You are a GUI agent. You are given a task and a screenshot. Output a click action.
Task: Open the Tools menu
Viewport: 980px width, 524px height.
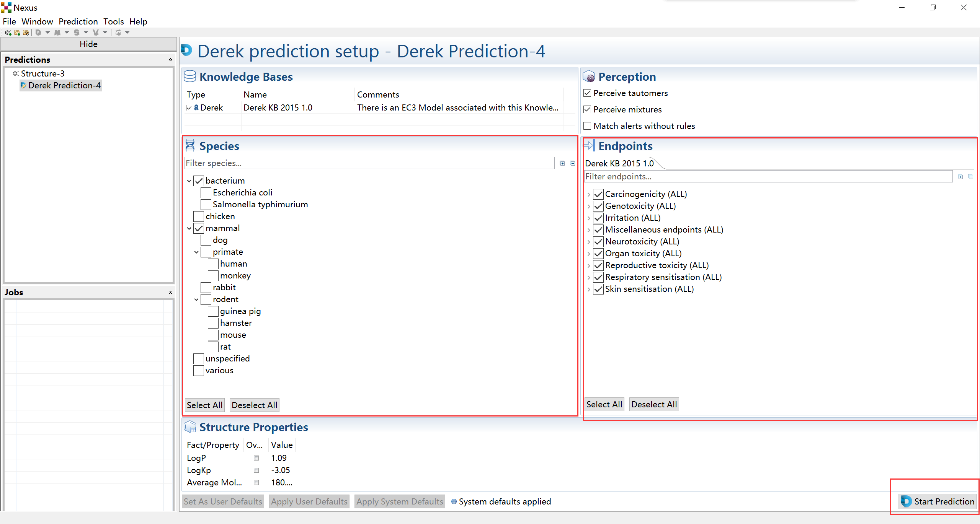tap(113, 21)
